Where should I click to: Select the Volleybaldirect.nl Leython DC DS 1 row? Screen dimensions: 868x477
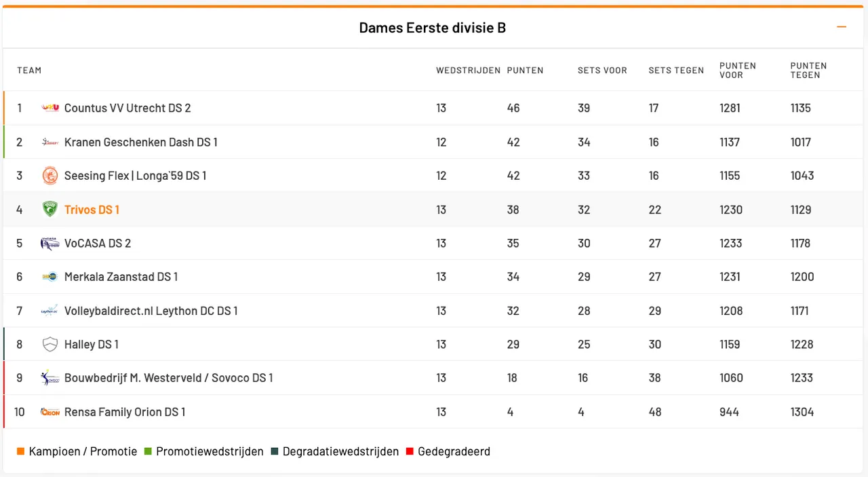click(151, 311)
